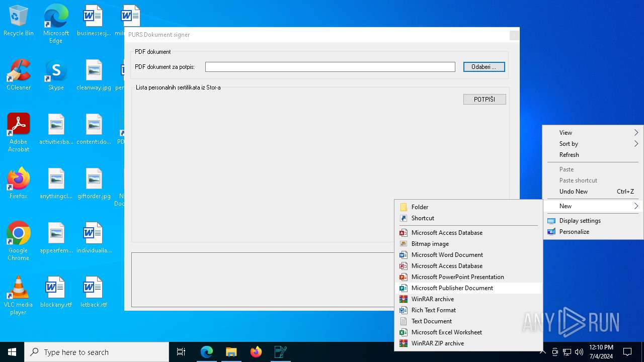Open Firefox from the taskbar
The height and width of the screenshot is (362, 644).
(256, 352)
